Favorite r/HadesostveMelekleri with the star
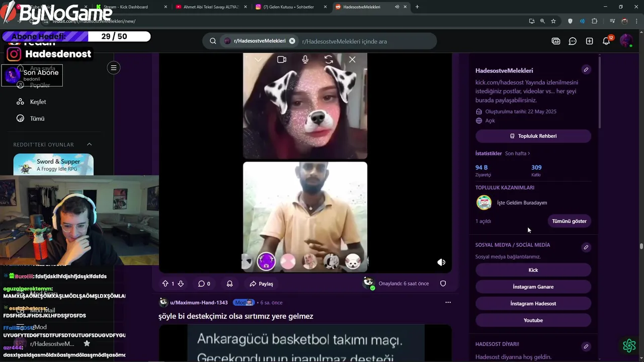The width and height of the screenshot is (644, 362). click(87, 343)
